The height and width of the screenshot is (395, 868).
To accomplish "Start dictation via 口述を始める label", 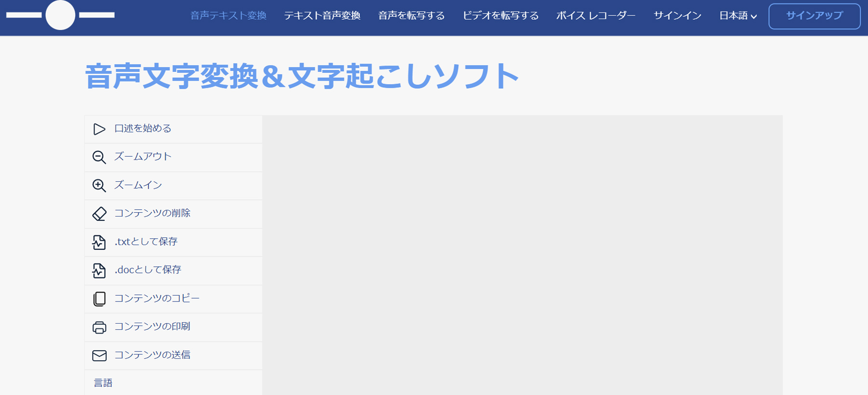I will (x=143, y=128).
